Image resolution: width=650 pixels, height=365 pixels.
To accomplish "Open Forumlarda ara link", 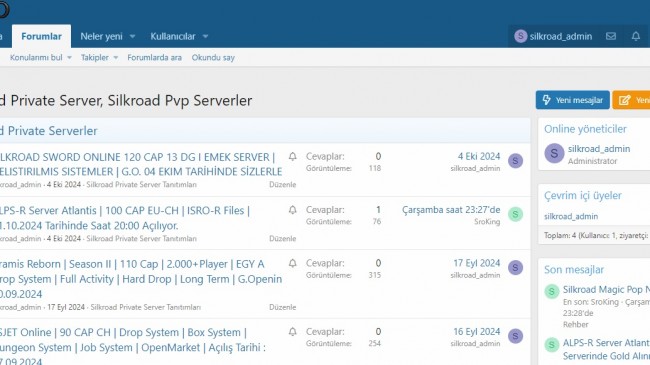I will coord(154,58).
